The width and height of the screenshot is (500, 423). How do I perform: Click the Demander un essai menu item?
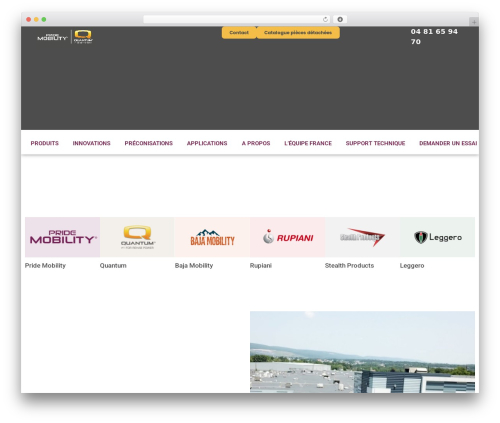448,143
